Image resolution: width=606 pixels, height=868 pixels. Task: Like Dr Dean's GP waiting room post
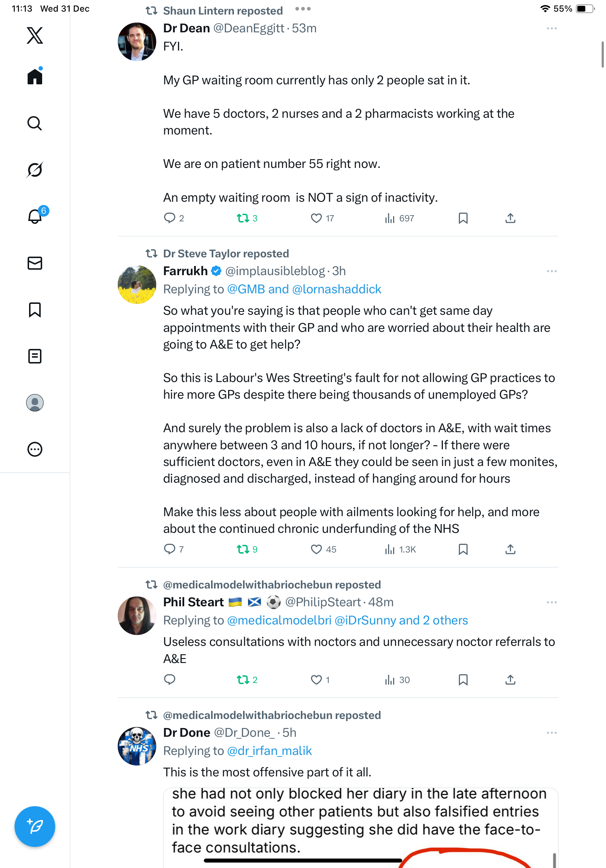coord(316,218)
